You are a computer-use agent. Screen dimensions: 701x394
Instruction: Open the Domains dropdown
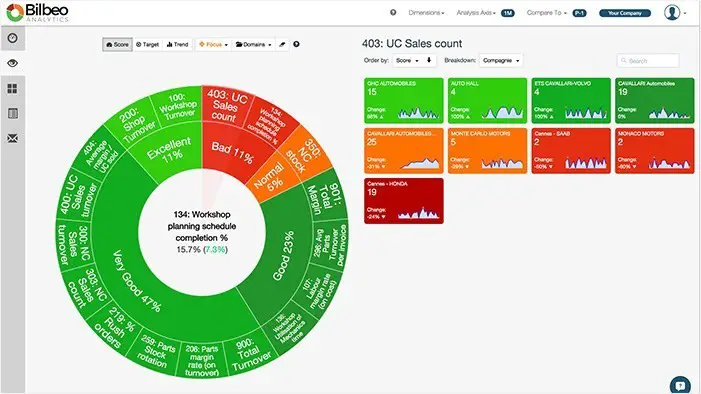pyautogui.click(x=253, y=44)
